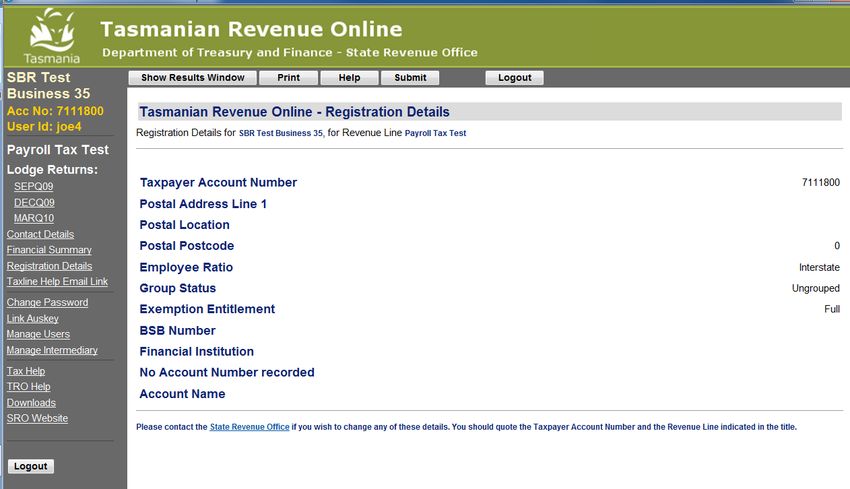Open the SEPQ09 return
Viewport: 850px width, 489px height.
click(34, 186)
